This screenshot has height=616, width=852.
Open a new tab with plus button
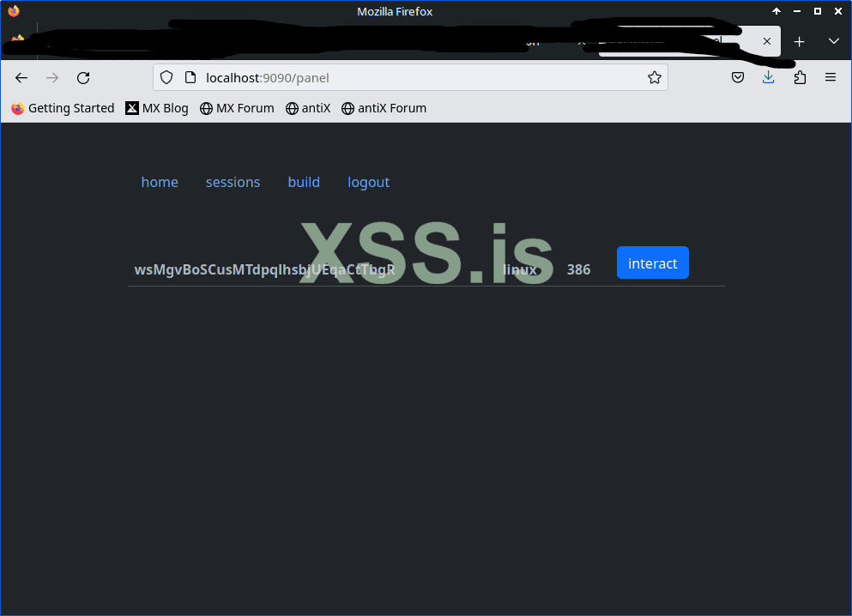click(799, 41)
